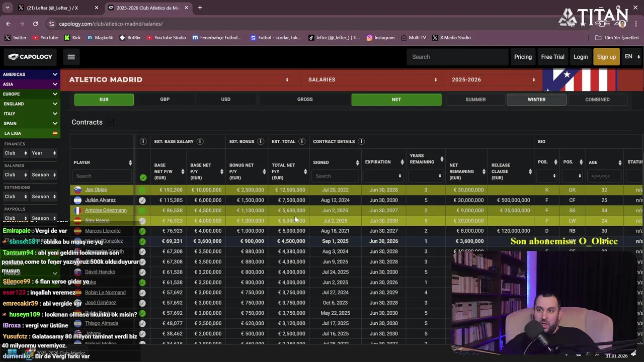Select USD currency

225,100
